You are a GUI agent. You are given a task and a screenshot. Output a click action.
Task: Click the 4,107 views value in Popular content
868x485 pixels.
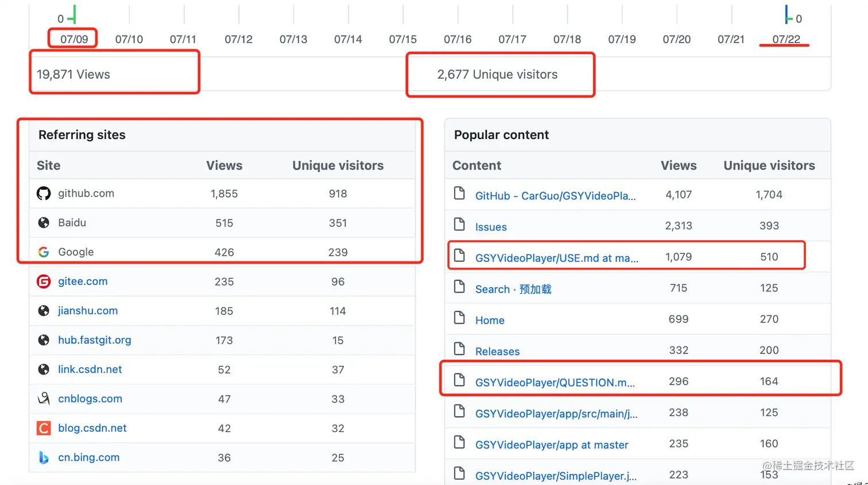tap(679, 195)
